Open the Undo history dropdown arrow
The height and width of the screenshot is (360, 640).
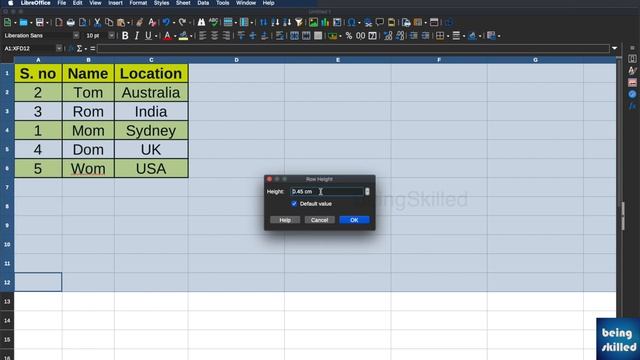(x=173, y=23)
